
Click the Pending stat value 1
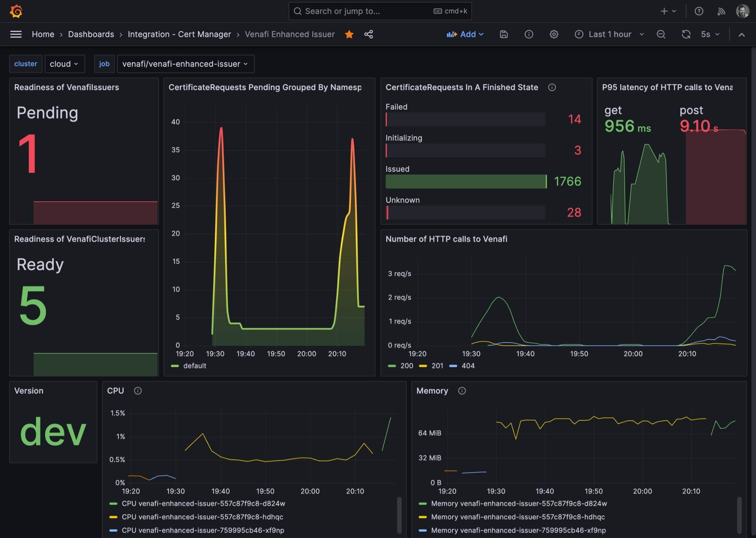click(x=27, y=153)
